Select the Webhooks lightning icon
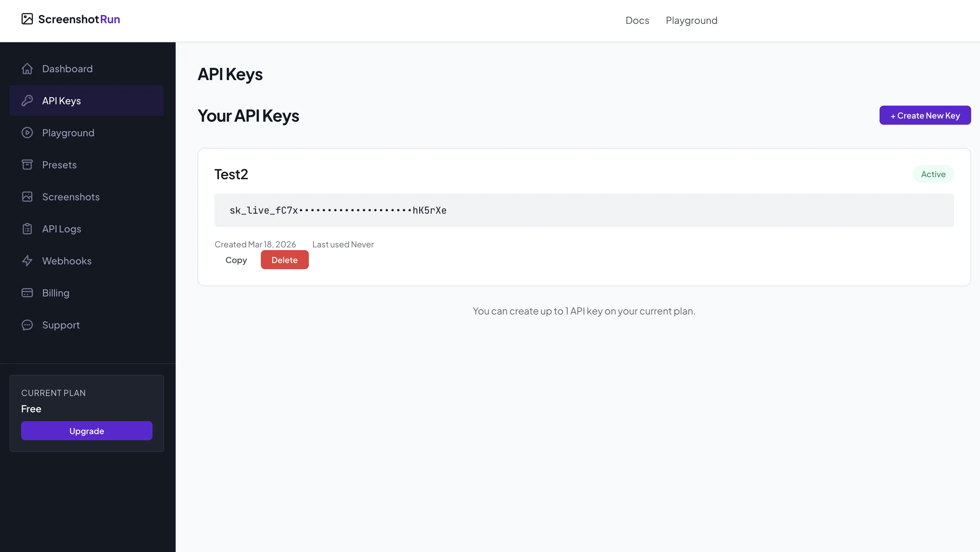 (x=27, y=261)
